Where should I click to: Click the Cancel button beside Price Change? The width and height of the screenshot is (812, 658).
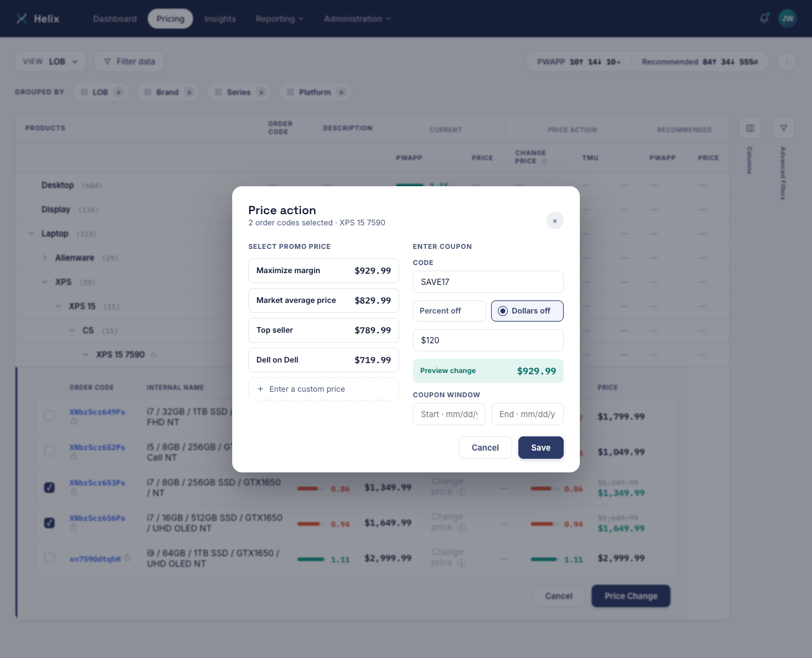559,596
